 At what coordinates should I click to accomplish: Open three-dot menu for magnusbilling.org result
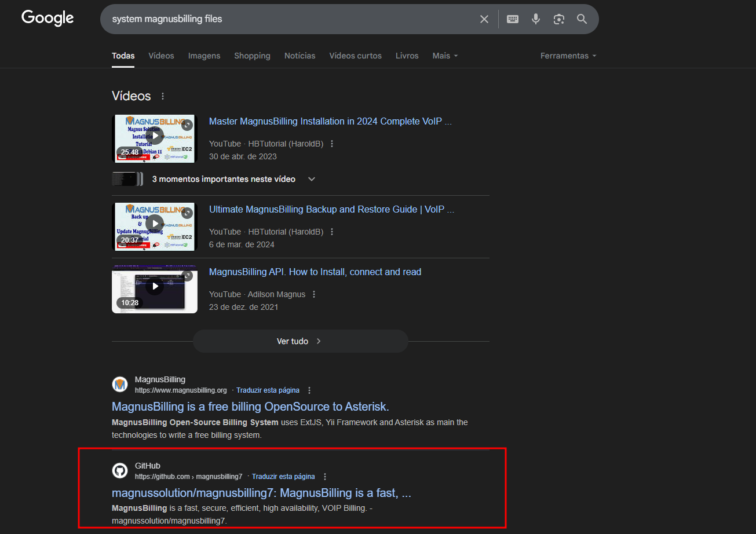click(309, 390)
